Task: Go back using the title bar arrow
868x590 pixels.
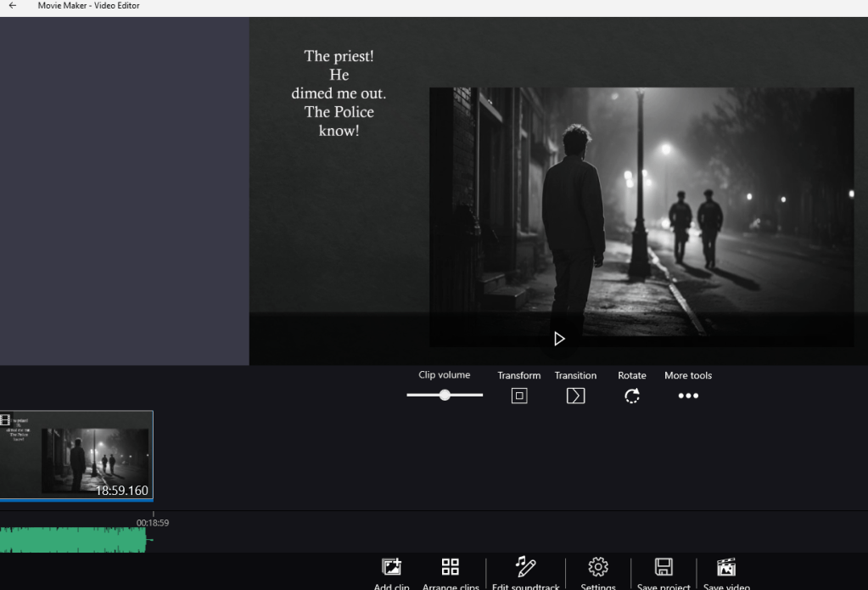Action: (x=12, y=6)
